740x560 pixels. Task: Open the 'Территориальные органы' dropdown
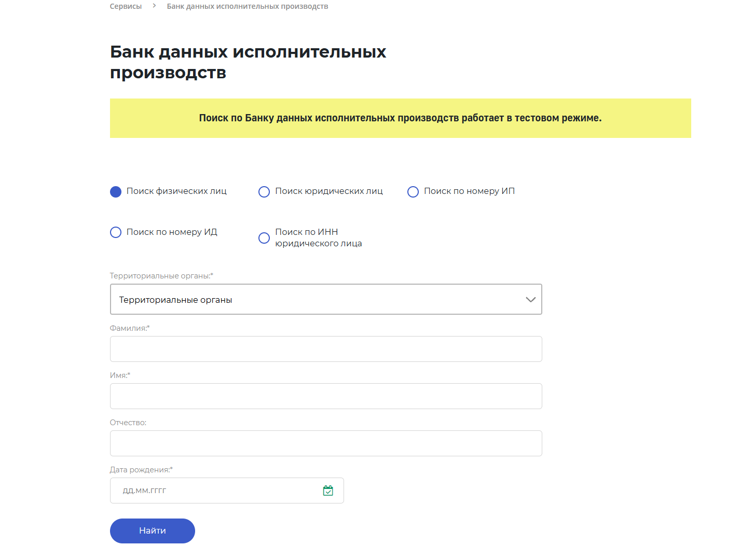click(x=311, y=299)
